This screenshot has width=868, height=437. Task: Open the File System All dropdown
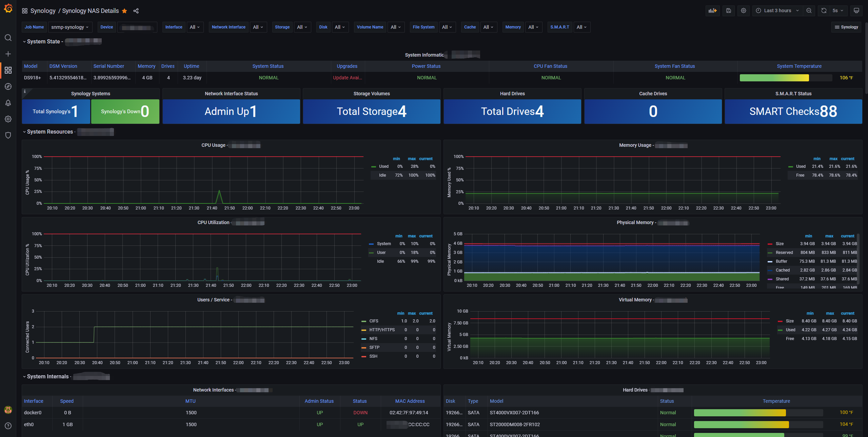[447, 27]
